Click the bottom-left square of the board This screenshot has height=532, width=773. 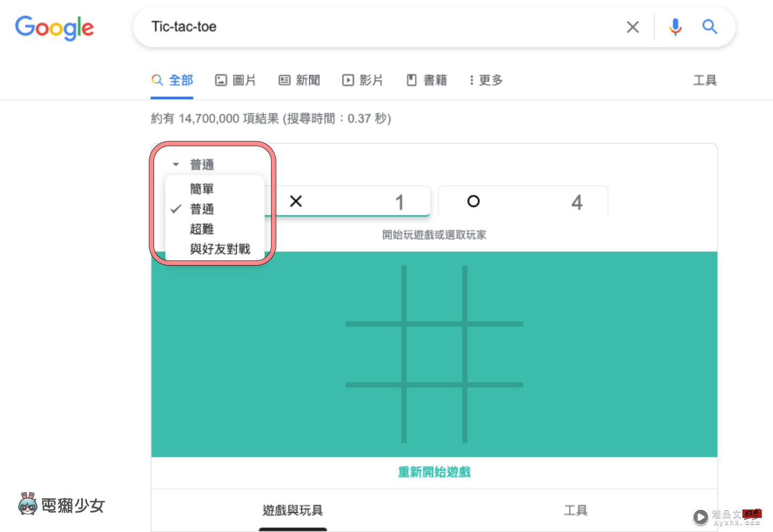tap(374, 415)
